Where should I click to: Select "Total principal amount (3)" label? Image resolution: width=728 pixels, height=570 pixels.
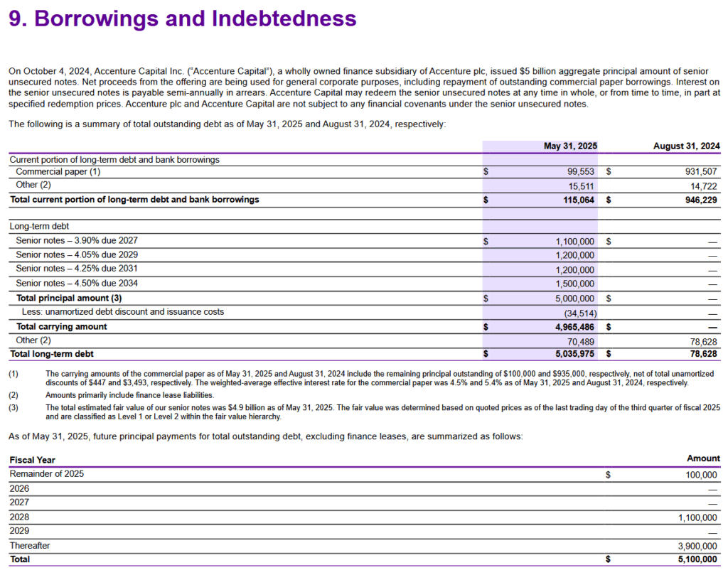pyautogui.click(x=69, y=298)
